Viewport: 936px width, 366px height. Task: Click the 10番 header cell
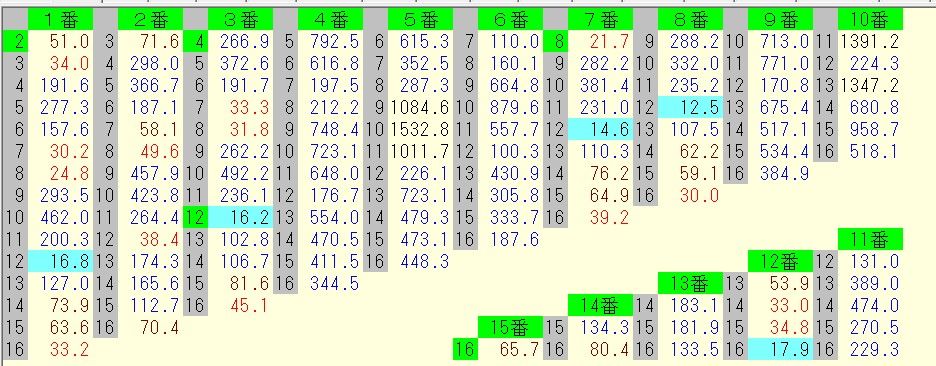[x=870, y=20]
